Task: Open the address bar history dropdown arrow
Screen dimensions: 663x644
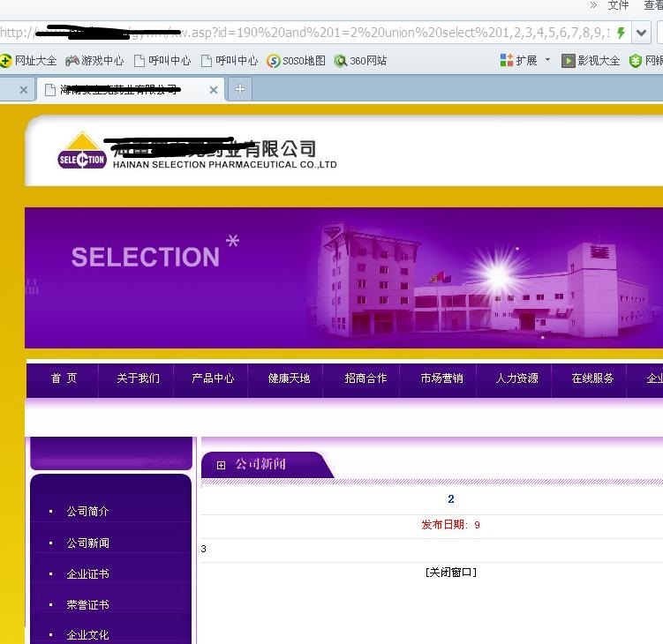Action: pyautogui.click(x=641, y=33)
